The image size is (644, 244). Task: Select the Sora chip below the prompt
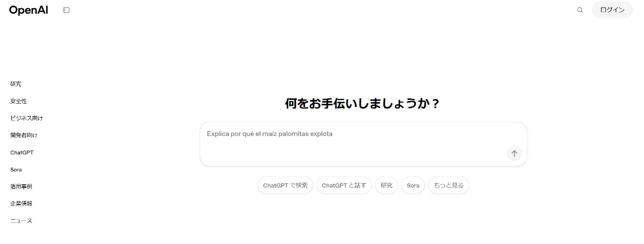tap(413, 185)
